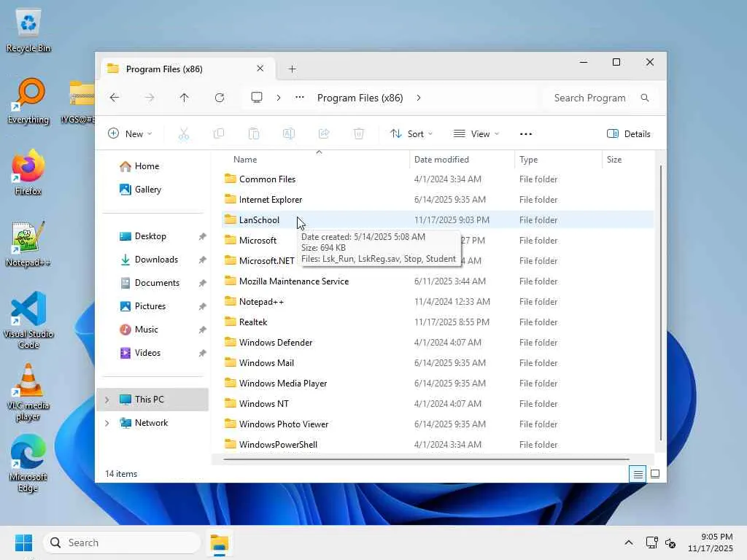747x560 pixels.
Task: Expand the This PC tree node
Action: [x=107, y=400]
